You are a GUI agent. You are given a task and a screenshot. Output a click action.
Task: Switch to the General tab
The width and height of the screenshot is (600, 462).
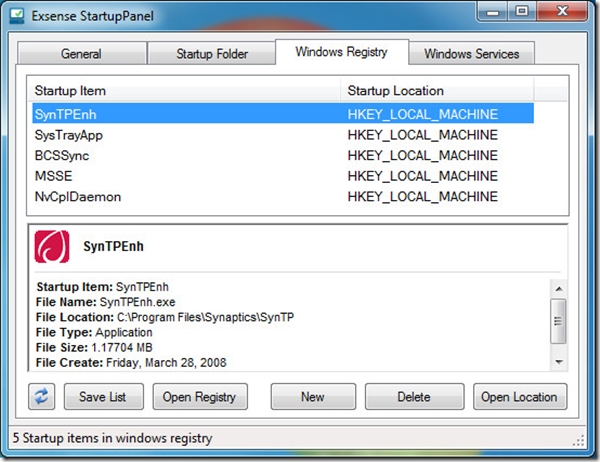coord(81,53)
